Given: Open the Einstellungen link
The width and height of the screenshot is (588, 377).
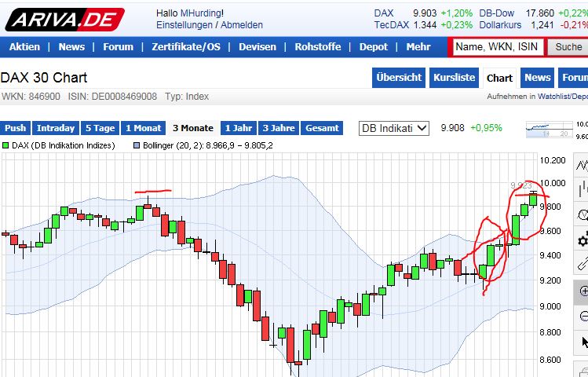Looking at the screenshot, I should [x=184, y=25].
